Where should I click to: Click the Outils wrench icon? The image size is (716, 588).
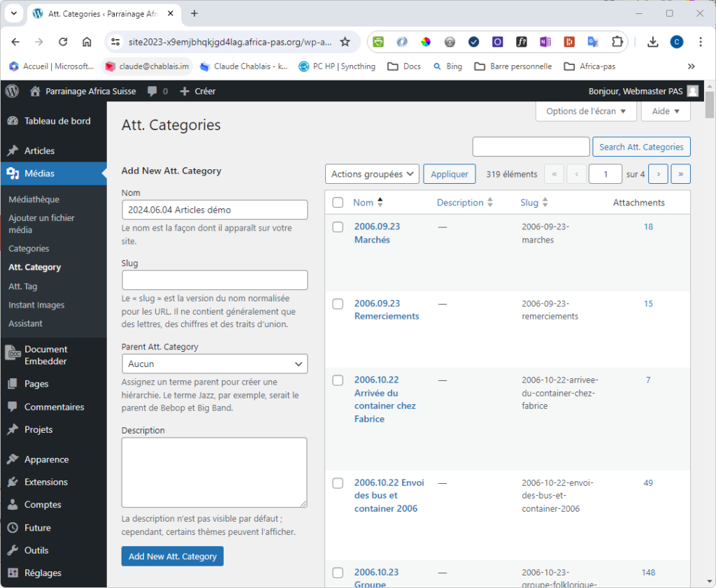[13, 550]
